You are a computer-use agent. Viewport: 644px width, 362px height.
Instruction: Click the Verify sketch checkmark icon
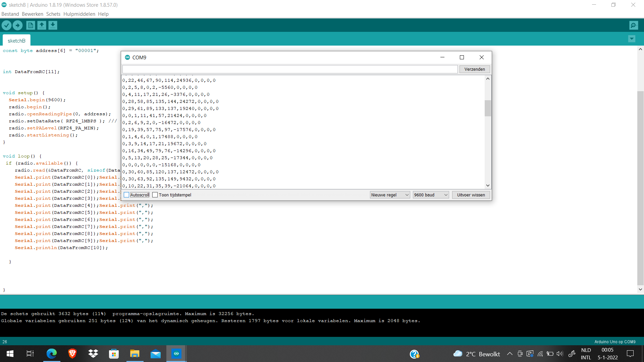coord(6,25)
